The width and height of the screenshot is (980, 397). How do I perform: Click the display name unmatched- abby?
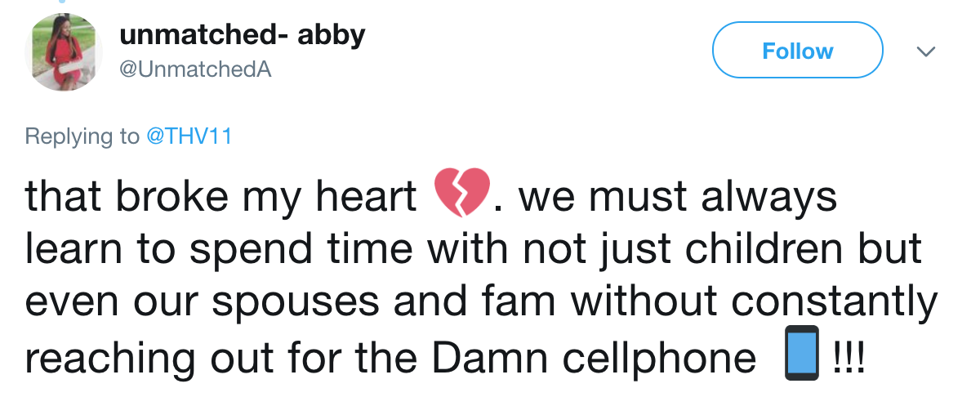click(x=242, y=34)
